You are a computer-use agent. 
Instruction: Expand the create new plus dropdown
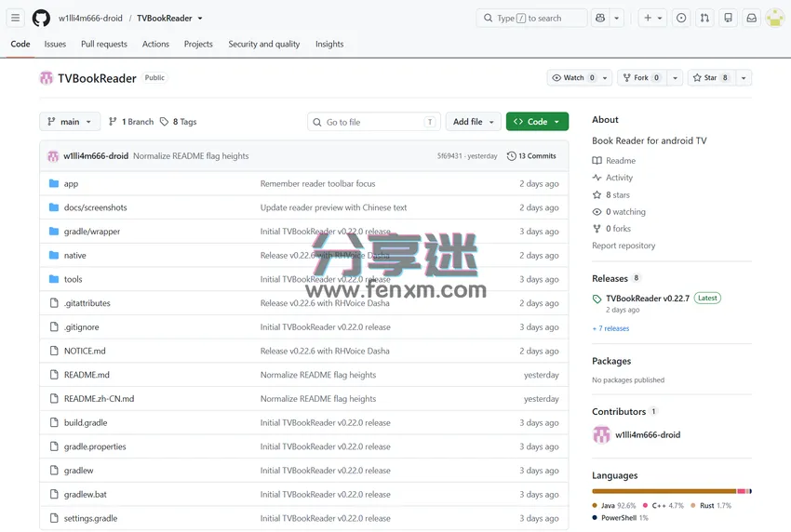pos(652,19)
